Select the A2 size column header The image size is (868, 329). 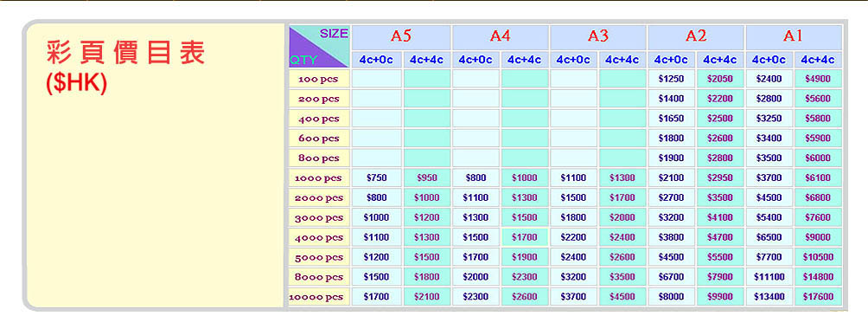pos(696,36)
